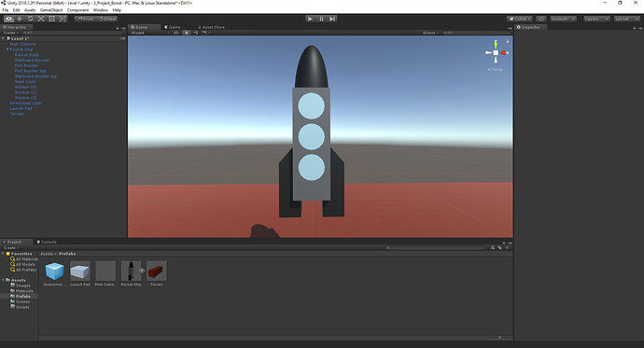The width and height of the screenshot is (644, 348).
Task: Open the Layout dropdown
Action: [x=627, y=19]
